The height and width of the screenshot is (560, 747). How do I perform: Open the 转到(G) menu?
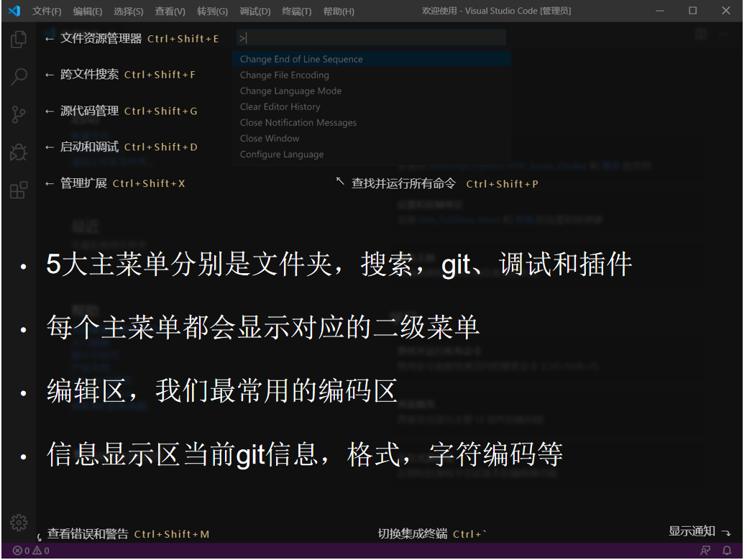213,11
